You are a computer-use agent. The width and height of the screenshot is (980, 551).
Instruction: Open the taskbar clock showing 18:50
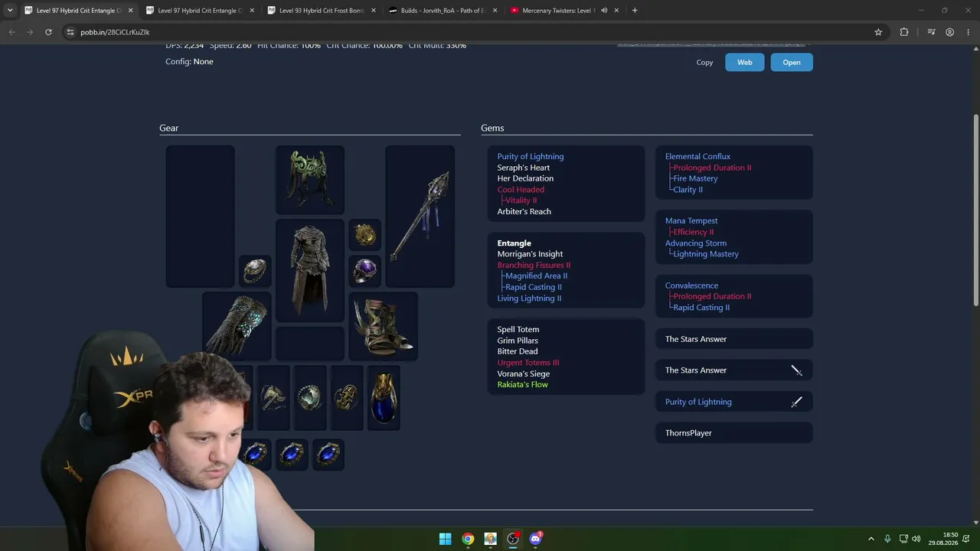click(x=943, y=539)
